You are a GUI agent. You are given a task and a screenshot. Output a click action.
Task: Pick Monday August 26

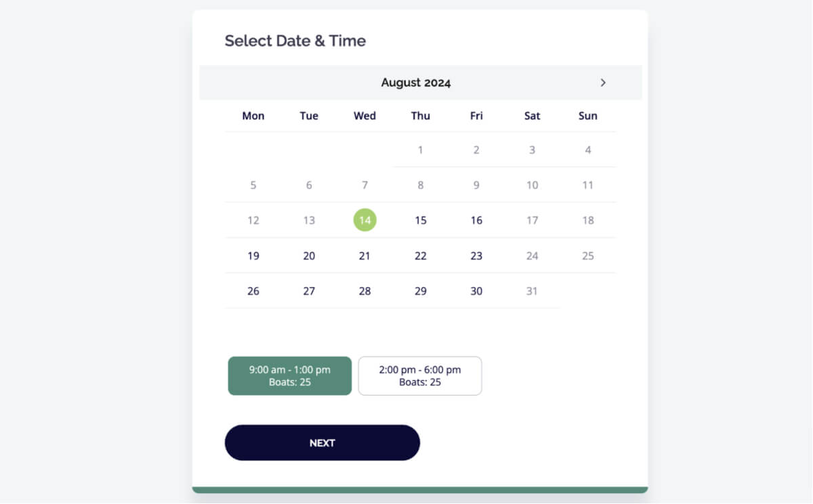point(253,291)
